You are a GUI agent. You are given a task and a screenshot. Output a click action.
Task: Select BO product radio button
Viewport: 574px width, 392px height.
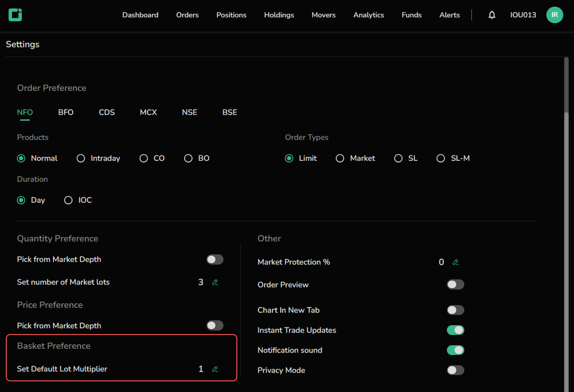[x=188, y=158]
